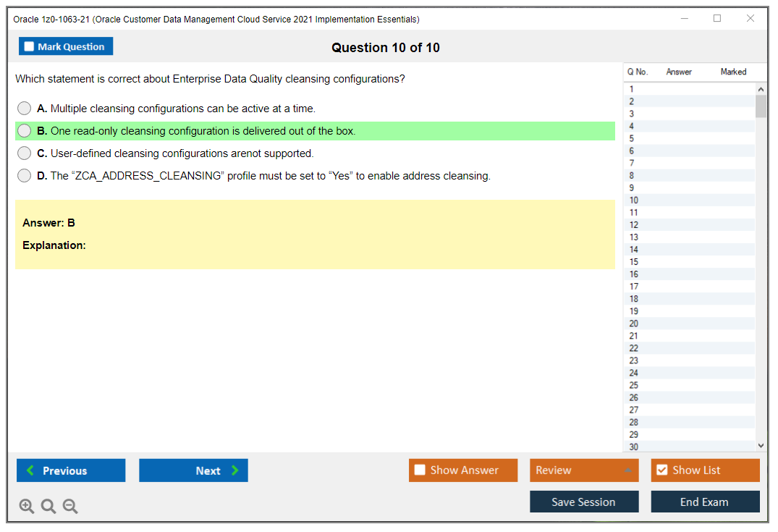
Task: Click the green back chevron on Previous
Action: [29, 470]
